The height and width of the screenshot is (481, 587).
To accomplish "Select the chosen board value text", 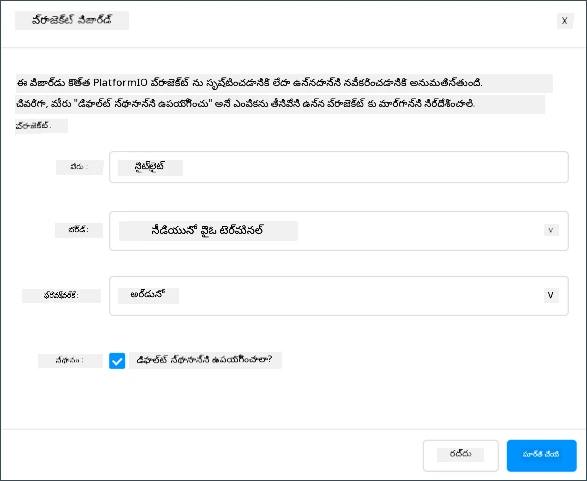I will 208,231.
